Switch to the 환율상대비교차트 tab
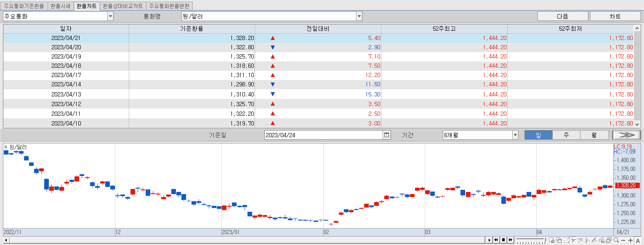Screen dimensions: 644x245 tap(123, 6)
